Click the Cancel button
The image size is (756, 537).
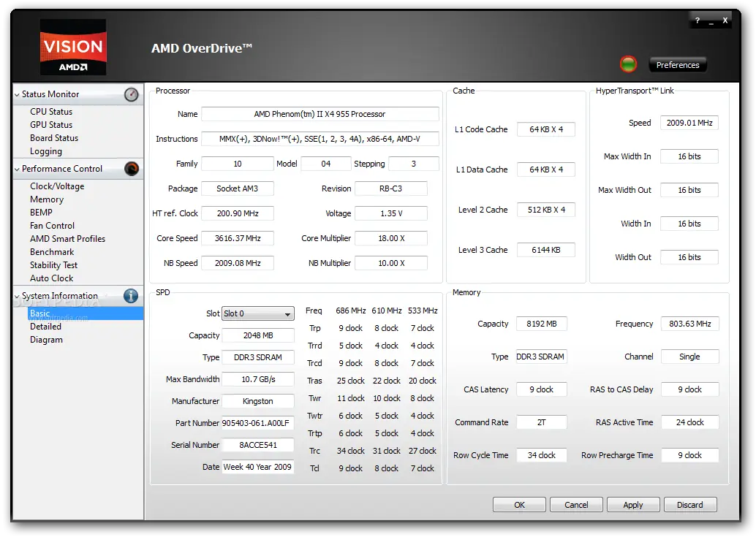[576, 505]
